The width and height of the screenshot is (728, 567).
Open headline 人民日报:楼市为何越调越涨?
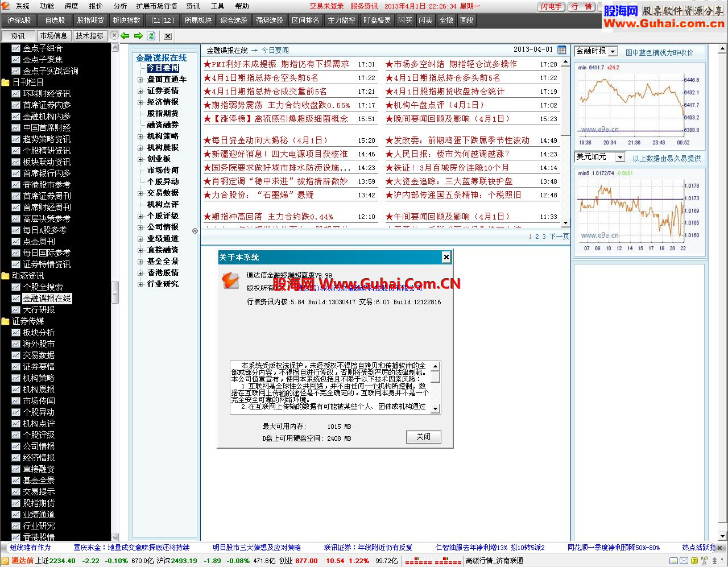coord(452,154)
